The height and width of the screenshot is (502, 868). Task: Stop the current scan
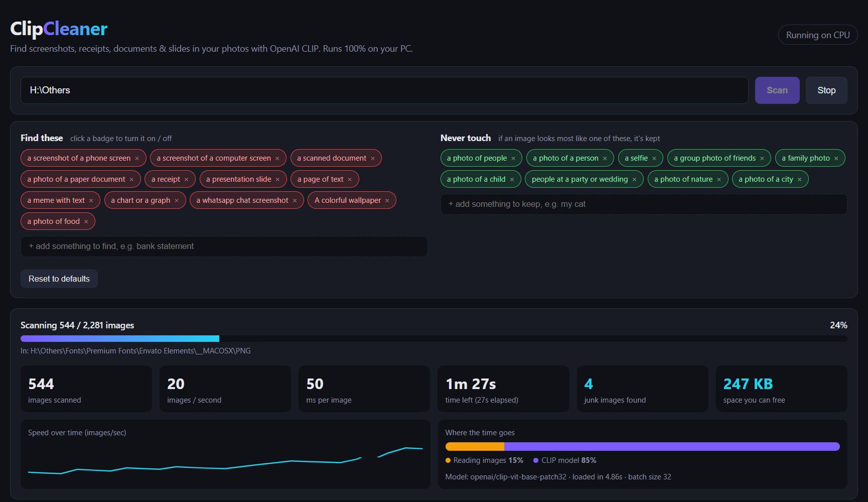click(x=826, y=90)
